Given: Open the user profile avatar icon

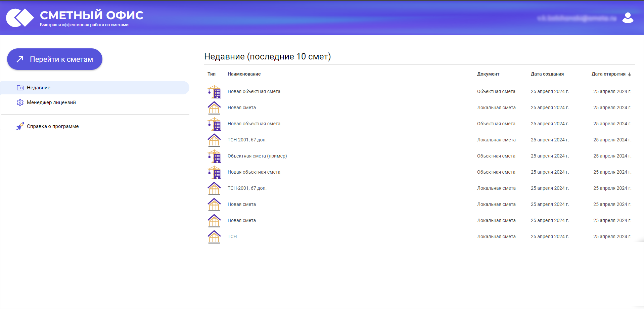Looking at the screenshot, I should click(x=628, y=18).
